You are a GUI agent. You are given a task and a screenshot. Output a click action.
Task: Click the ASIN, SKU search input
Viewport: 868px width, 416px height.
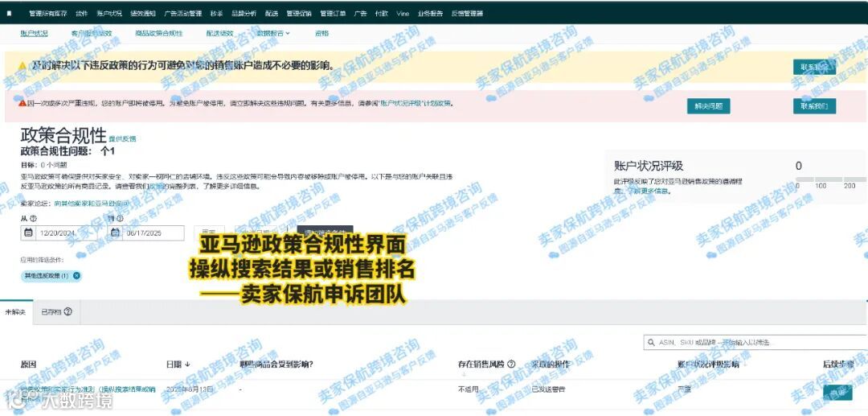[x=755, y=343]
